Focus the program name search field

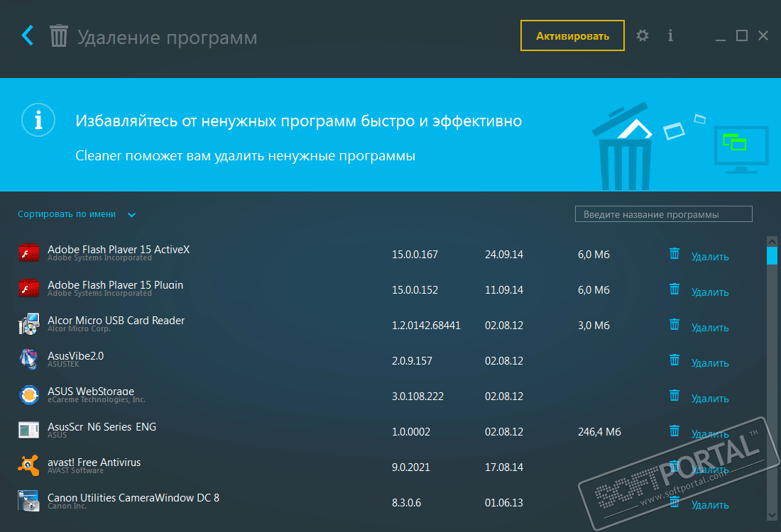click(x=663, y=214)
